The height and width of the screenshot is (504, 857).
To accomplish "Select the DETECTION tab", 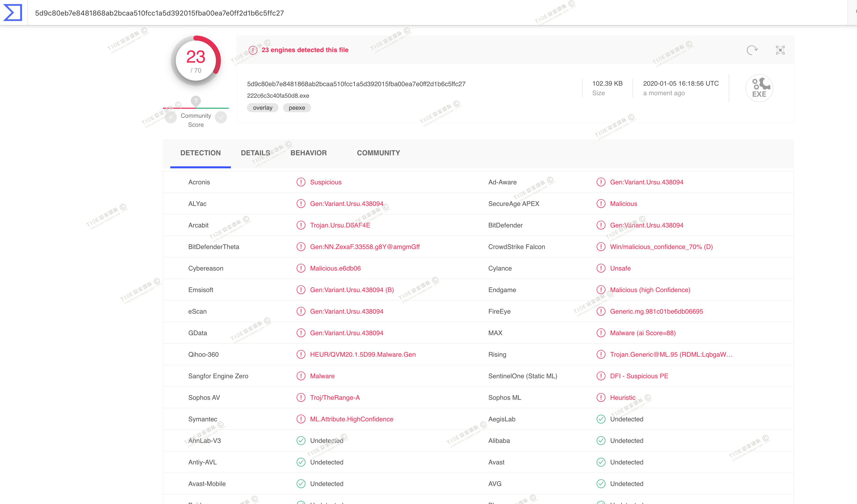I will (x=200, y=153).
